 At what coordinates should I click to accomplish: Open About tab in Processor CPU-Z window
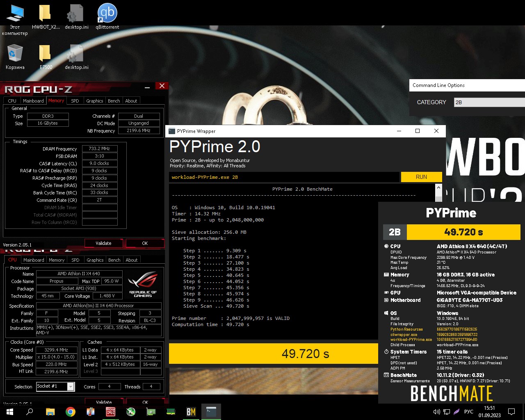pos(132,260)
